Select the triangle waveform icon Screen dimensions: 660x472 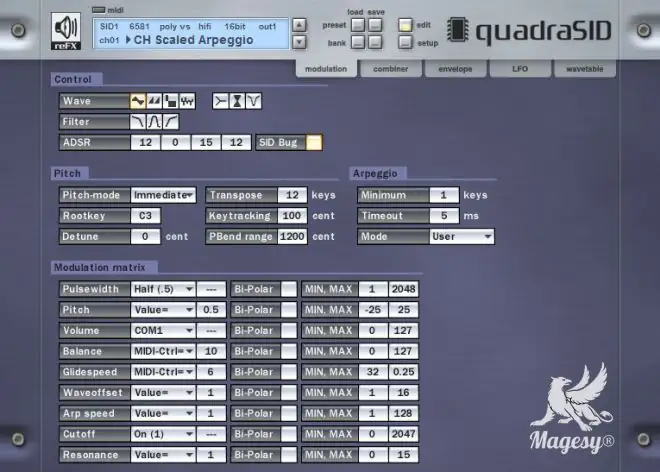138,101
